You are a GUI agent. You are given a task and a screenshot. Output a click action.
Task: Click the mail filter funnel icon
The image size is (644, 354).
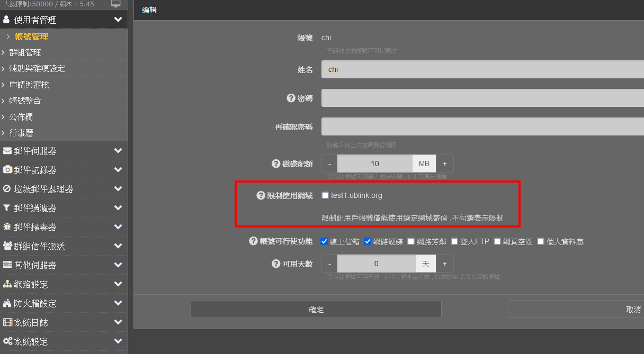coord(7,208)
